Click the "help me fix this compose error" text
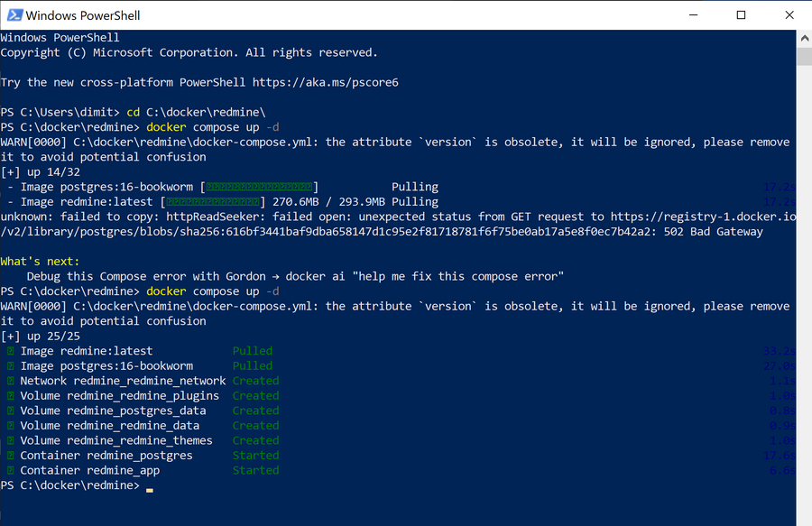 pos(458,276)
